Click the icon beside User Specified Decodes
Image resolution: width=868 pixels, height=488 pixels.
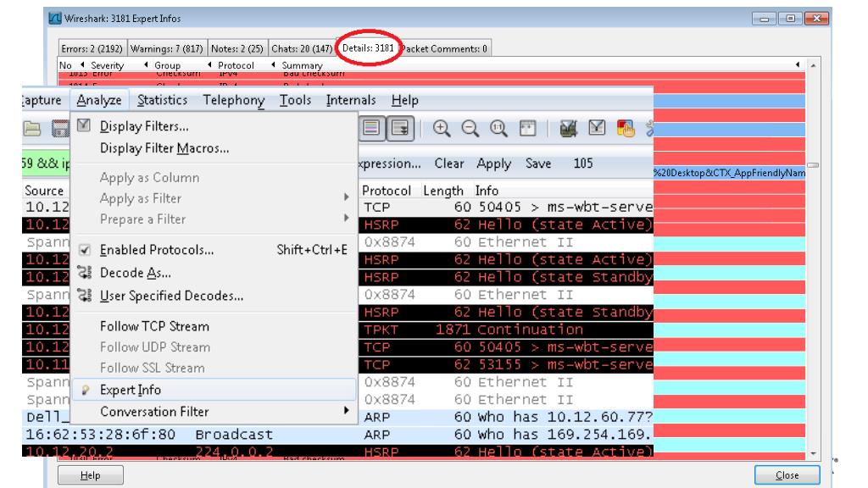point(84,296)
